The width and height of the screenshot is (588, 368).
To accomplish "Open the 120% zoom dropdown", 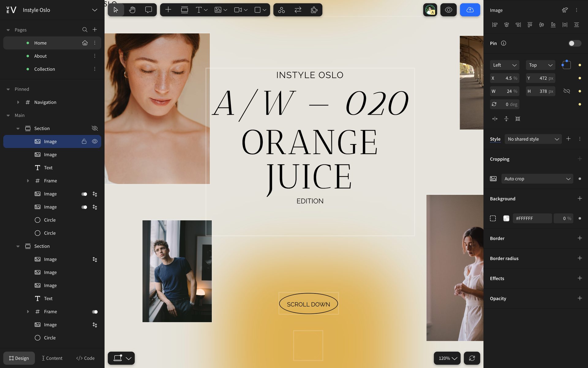I will (x=447, y=358).
